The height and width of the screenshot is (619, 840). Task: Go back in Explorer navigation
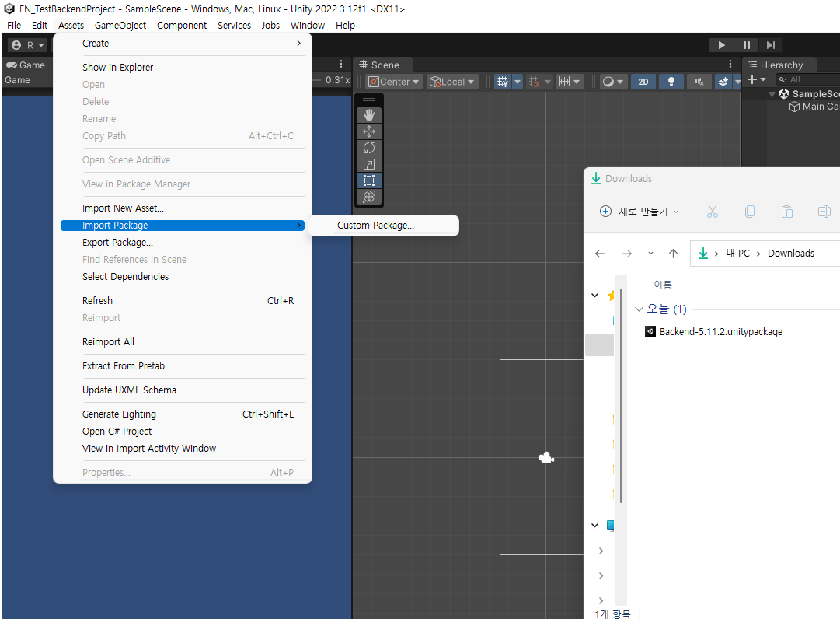(600, 254)
